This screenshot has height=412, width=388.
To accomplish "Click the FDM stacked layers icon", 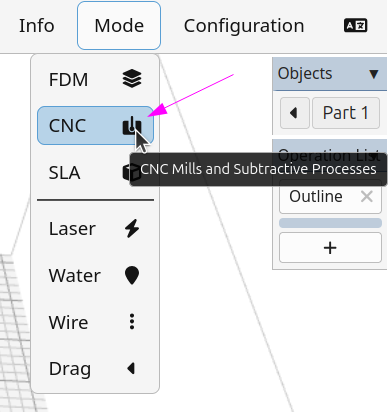I will pos(132,79).
